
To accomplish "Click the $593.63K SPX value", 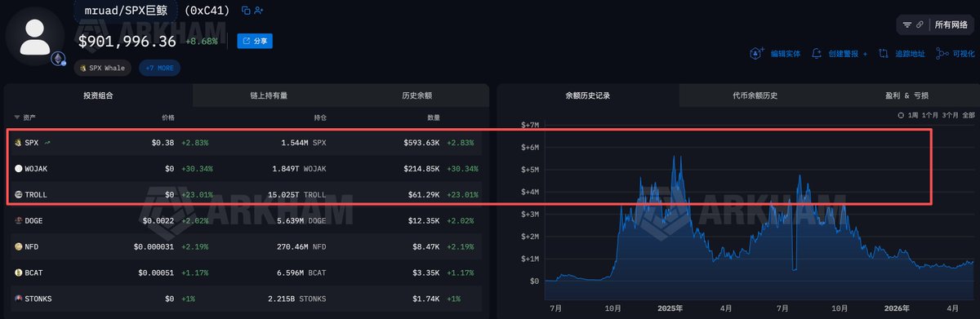I will [x=422, y=143].
